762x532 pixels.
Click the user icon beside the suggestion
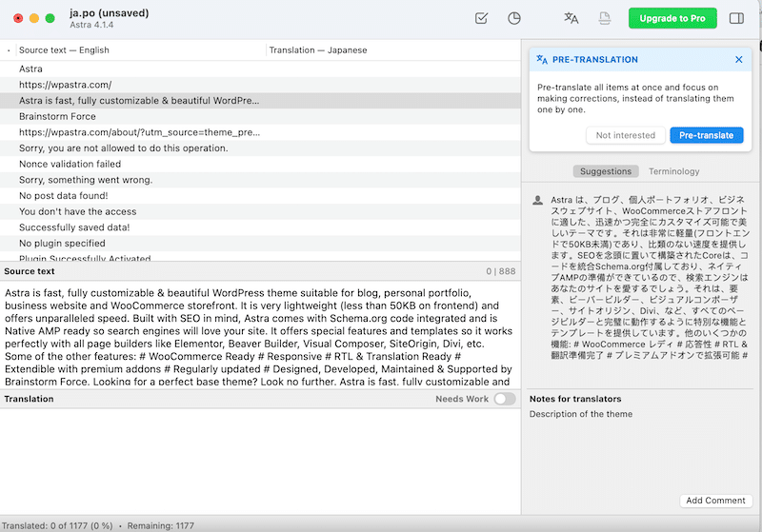tap(537, 200)
